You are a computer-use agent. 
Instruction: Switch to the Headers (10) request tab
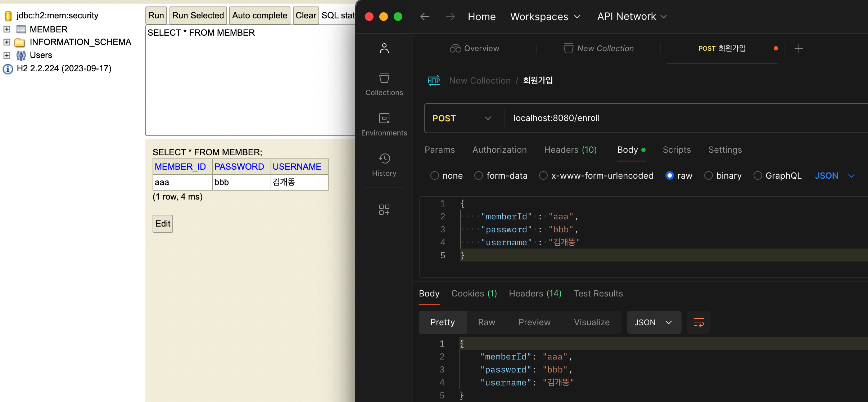[570, 150]
